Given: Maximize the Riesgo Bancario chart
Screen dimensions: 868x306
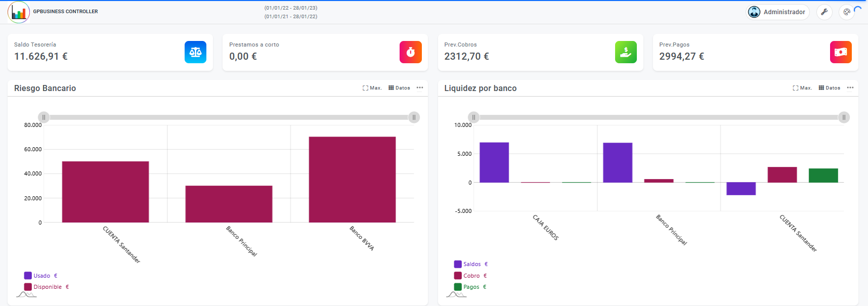Looking at the screenshot, I should pyautogui.click(x=372, y=88).
